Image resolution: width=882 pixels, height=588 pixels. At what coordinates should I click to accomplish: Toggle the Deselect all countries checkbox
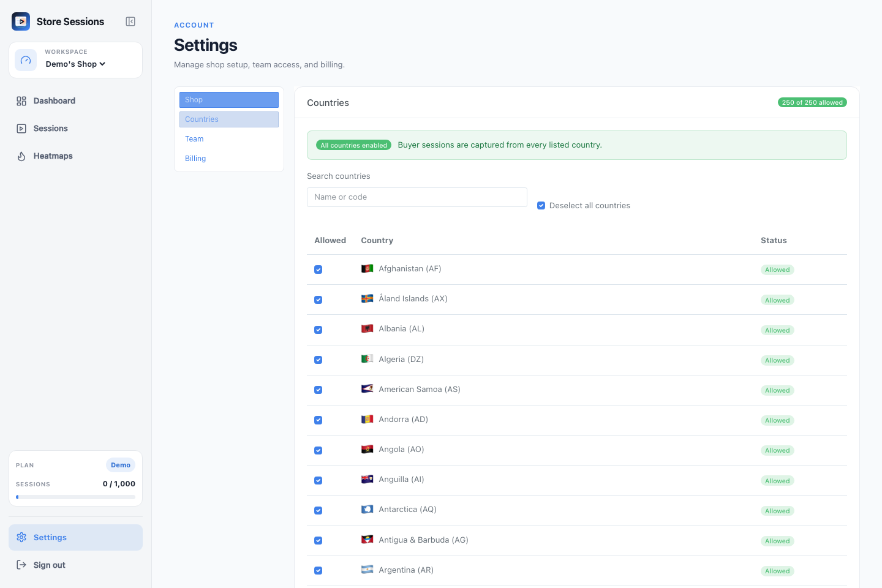coord(541,206)
